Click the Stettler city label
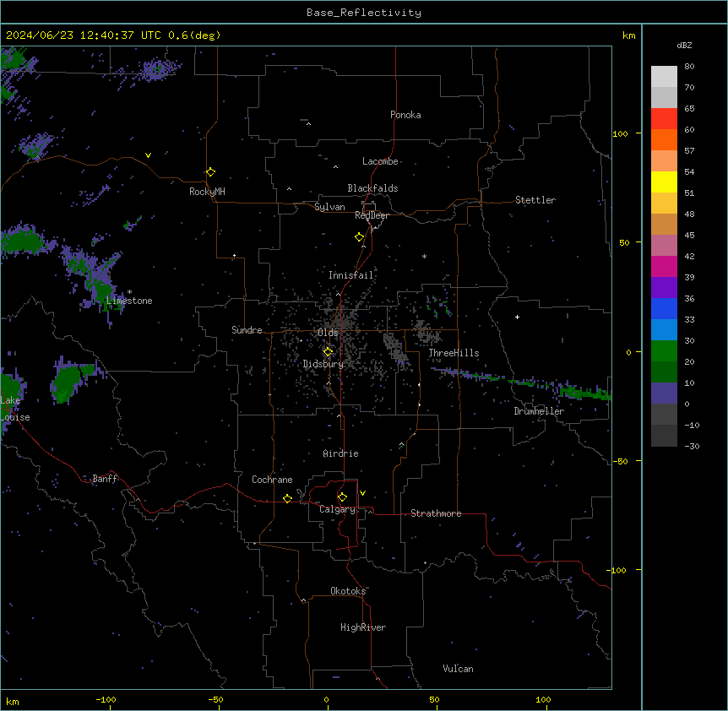The width and height of the screenshot is (728, 711). (x=535, y=200)
